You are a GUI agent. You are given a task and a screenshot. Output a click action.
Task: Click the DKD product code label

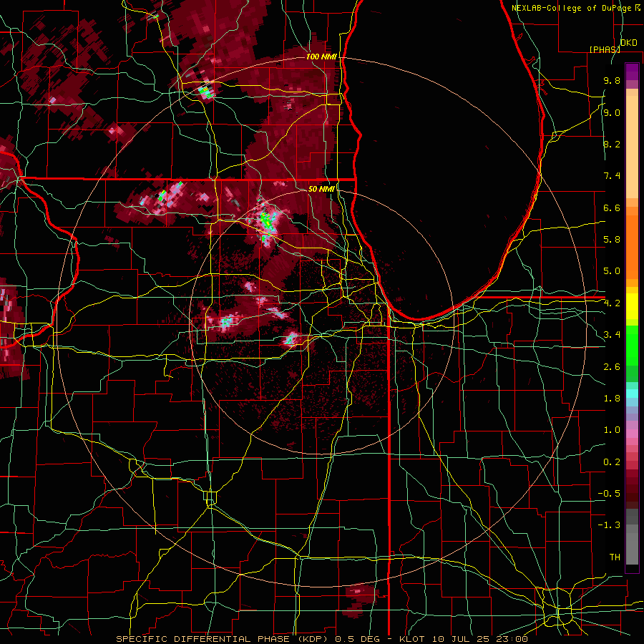[628, 43]
